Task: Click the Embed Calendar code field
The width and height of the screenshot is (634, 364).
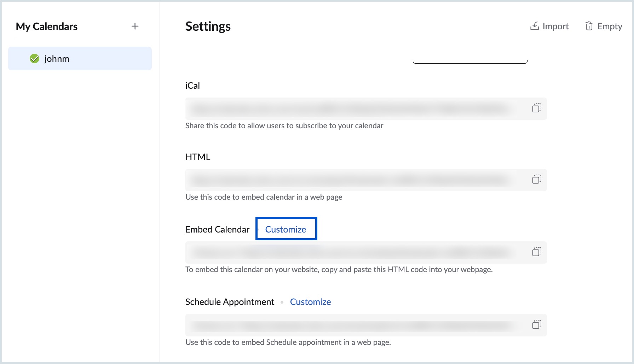Action: (x=350, y=252)
